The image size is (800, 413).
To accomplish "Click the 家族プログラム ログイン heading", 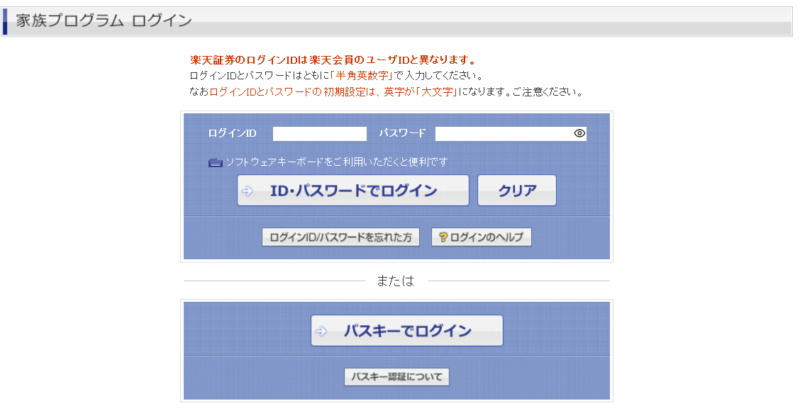I will [104, 20].
